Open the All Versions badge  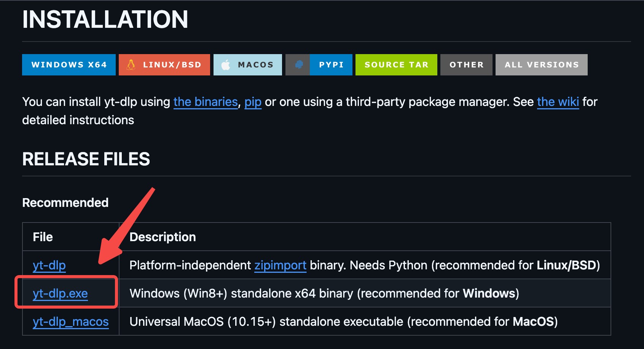(542, 65)
